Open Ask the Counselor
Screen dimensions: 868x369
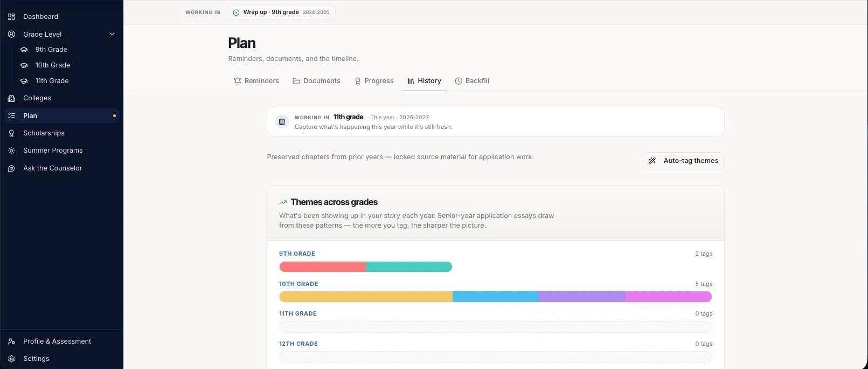[61, 168]
